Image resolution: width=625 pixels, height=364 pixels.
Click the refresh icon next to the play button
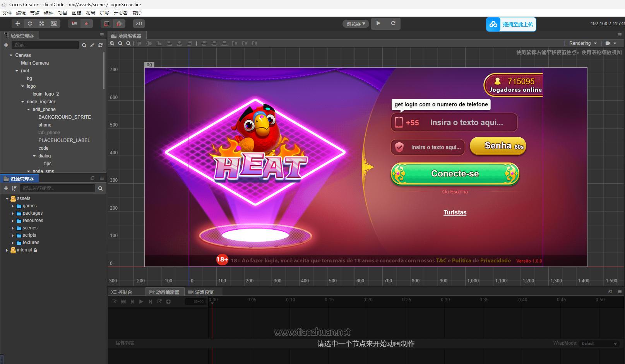point(393,23)
